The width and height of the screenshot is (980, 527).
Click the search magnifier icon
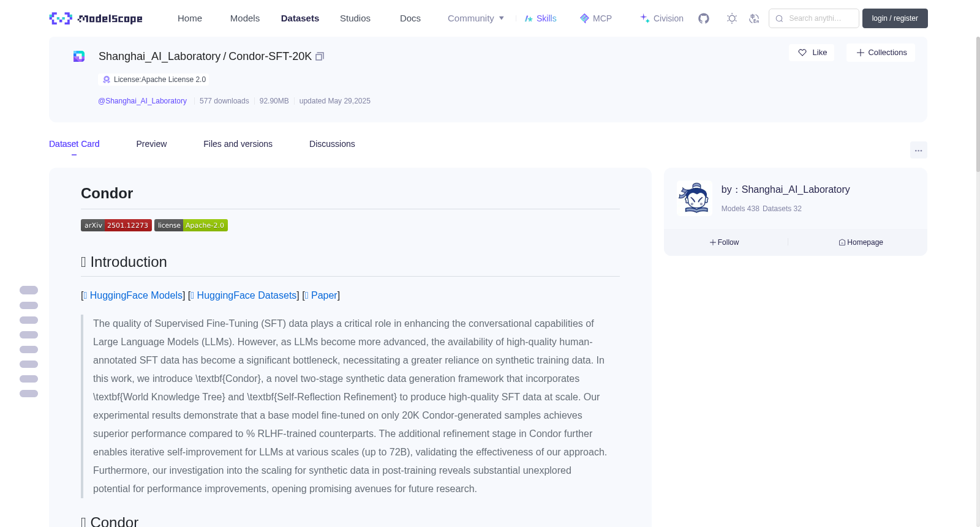[x=779, y=18]
